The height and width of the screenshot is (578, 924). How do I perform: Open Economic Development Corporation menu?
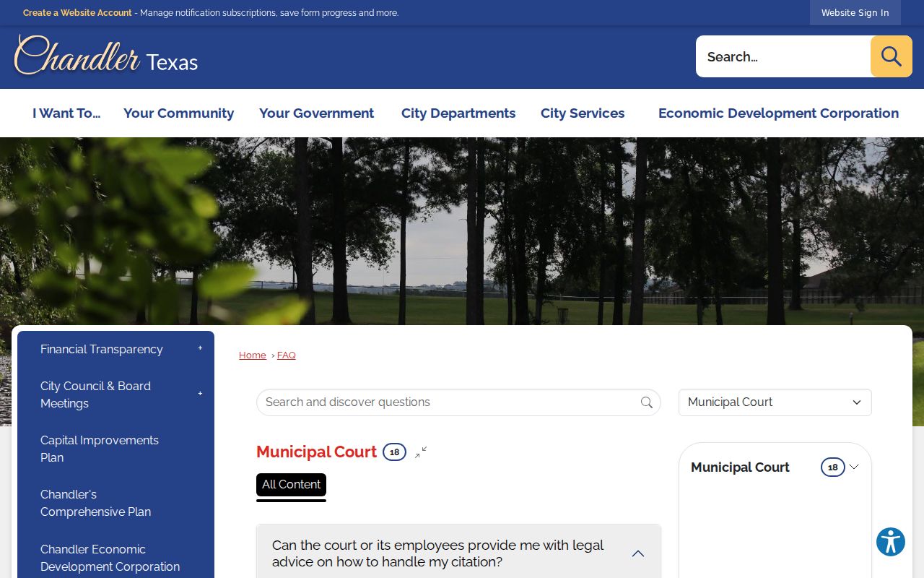tap(778, 113)
